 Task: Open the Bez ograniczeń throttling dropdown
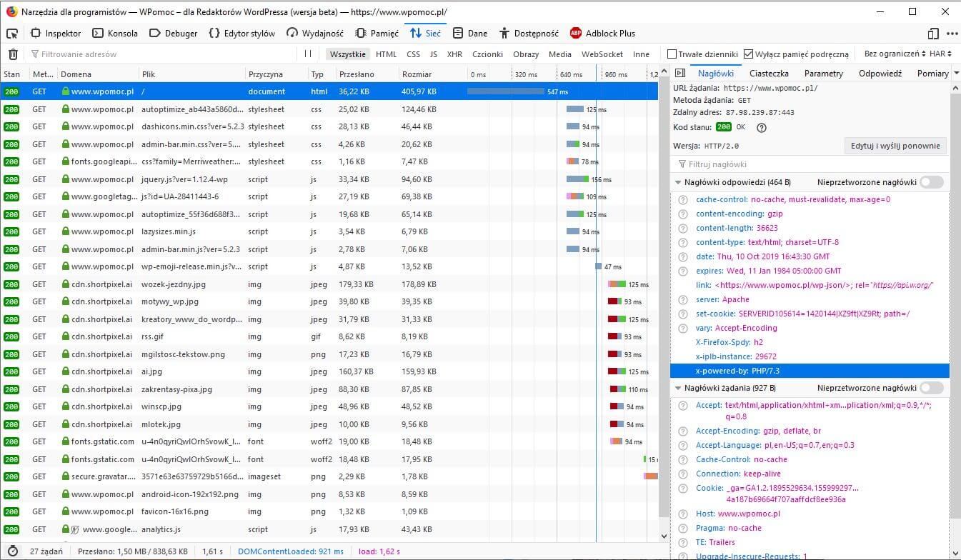(895, 54)
